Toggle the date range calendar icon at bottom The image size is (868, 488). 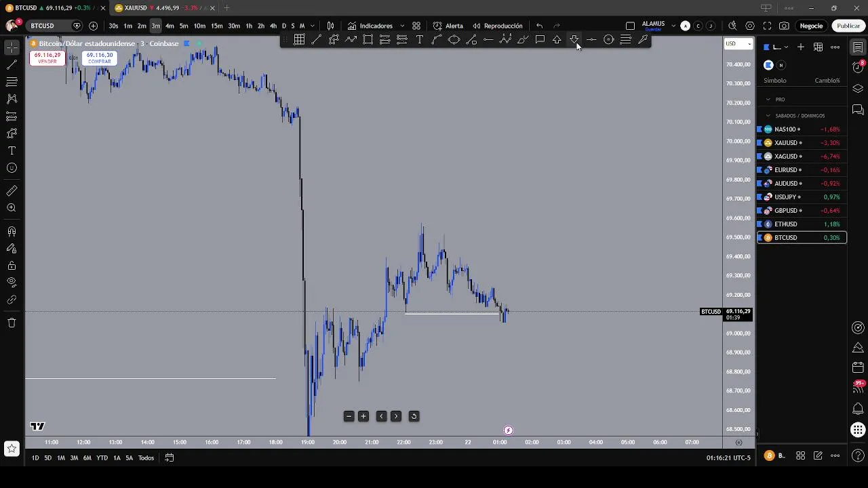[170, 457]
